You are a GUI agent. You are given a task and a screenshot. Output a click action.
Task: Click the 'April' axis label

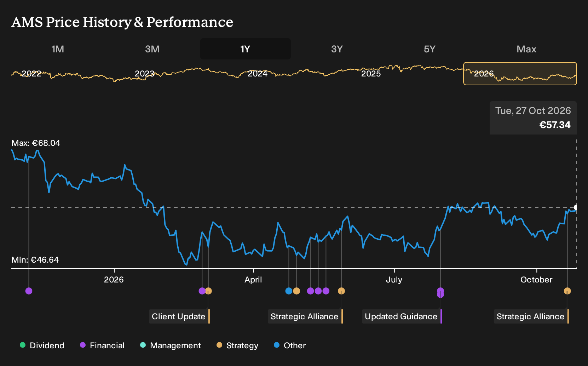tap(253, 280)
